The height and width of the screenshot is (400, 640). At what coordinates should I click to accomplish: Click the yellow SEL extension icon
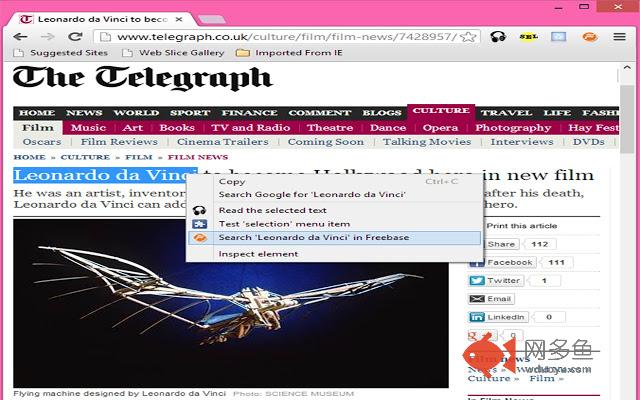[528, 37]
